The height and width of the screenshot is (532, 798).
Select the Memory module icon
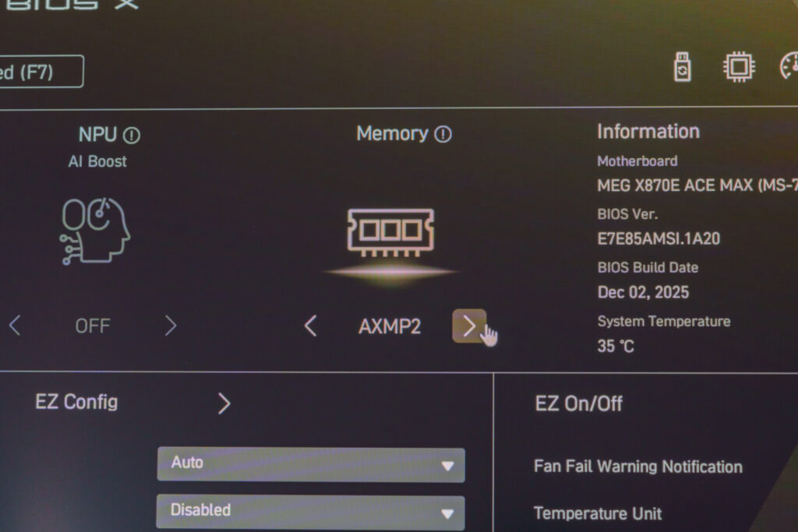[x=391, y=232]
